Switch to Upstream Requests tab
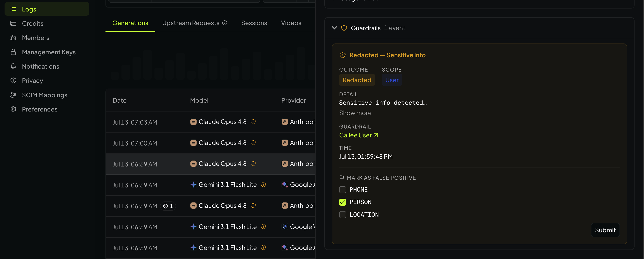The height and width of the screenshot is (259, 644). tap(191, 23)
